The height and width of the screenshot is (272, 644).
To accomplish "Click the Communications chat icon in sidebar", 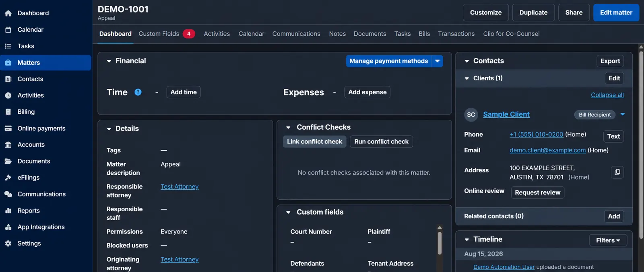I will point(8,194).
